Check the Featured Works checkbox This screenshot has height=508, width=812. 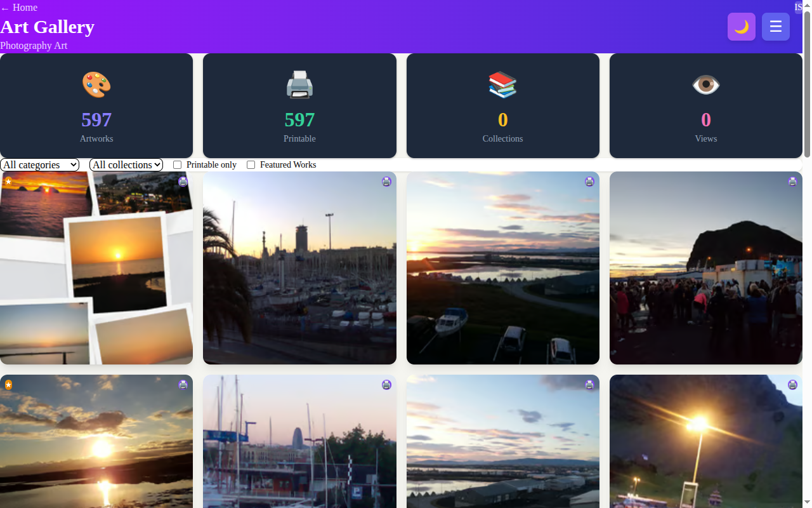click(251, 165)
